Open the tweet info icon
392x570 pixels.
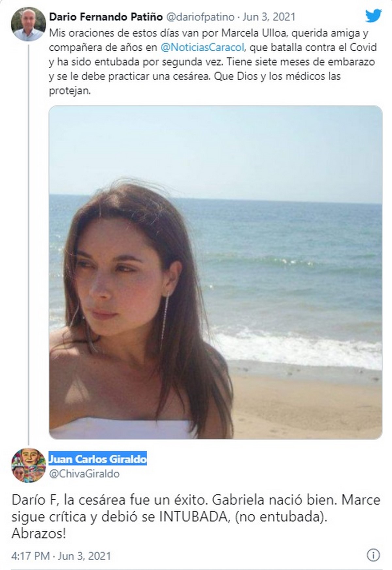click(x=373, y=555)
